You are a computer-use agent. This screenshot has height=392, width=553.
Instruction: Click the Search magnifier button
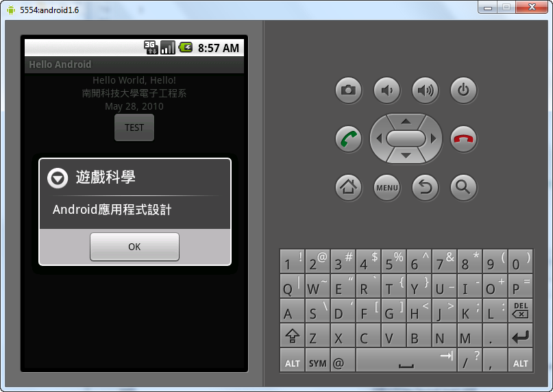(464, 187)
